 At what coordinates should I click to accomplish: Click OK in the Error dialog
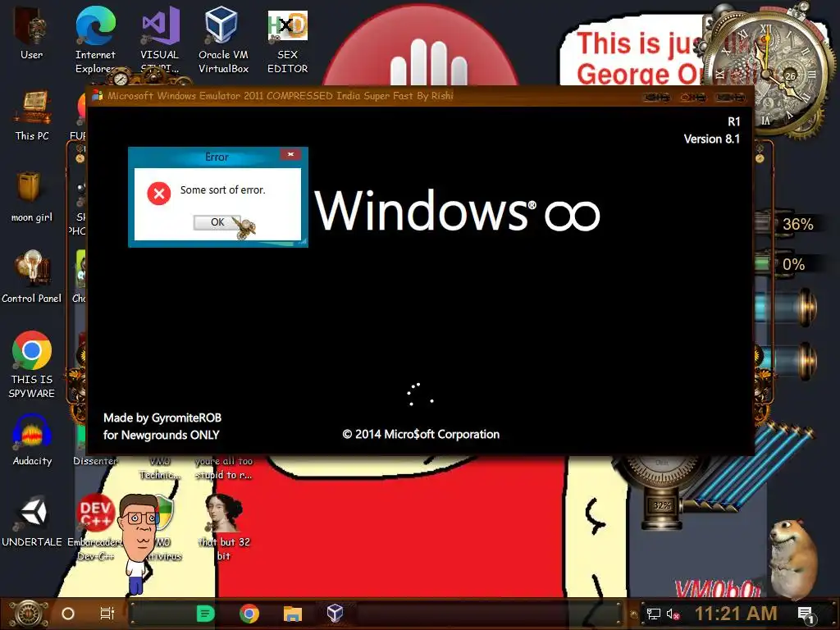point(217,221)
